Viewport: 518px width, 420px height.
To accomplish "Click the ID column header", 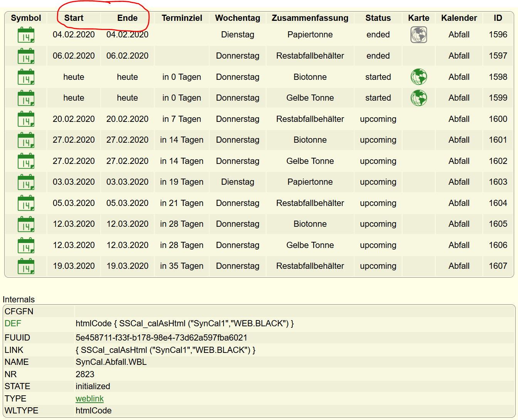I will pyautogui.click(x=498, y=18).
